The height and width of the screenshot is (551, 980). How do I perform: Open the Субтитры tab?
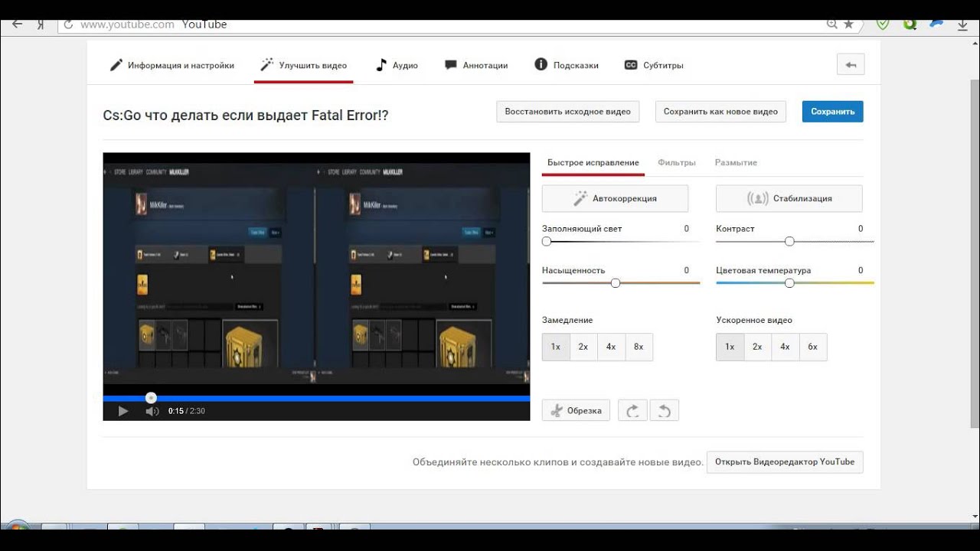click(x=654, y=65)
